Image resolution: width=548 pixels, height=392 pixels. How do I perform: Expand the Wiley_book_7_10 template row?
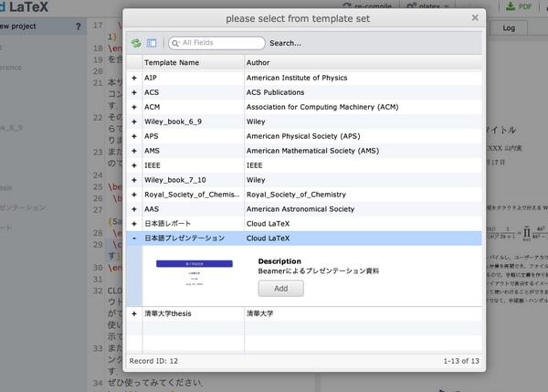point(134,180)
